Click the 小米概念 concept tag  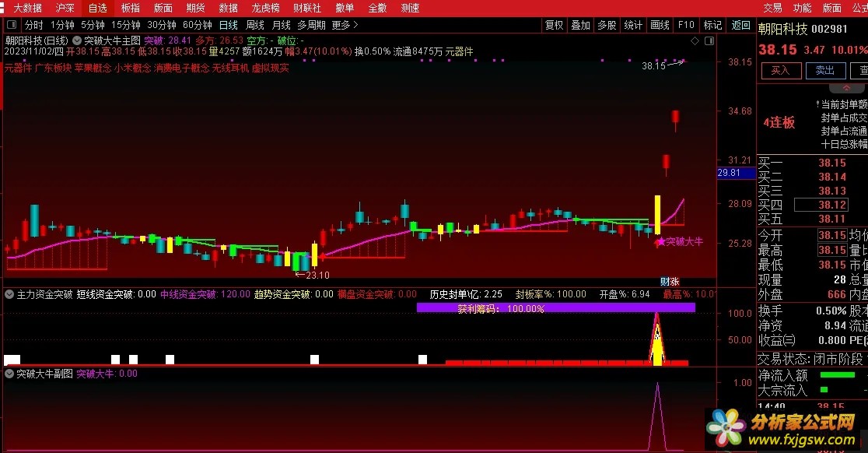pyautogui.click(x=133, y=68)
